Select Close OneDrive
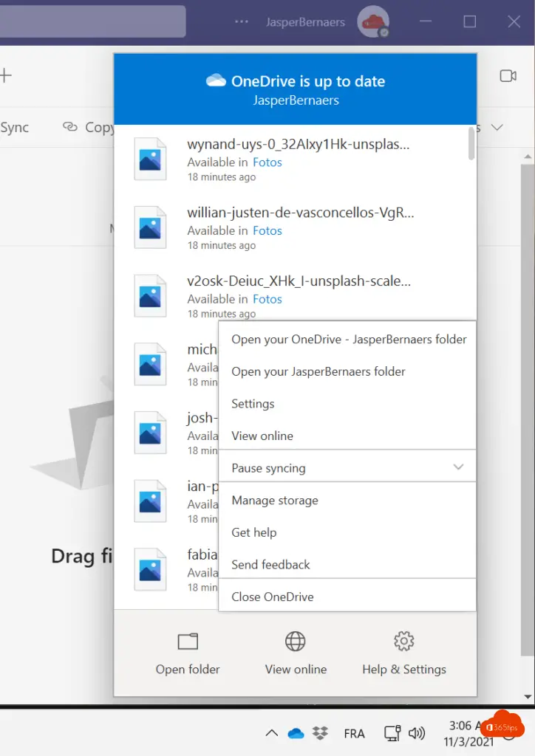The image size is (535, 756). (x=347, y=597)
